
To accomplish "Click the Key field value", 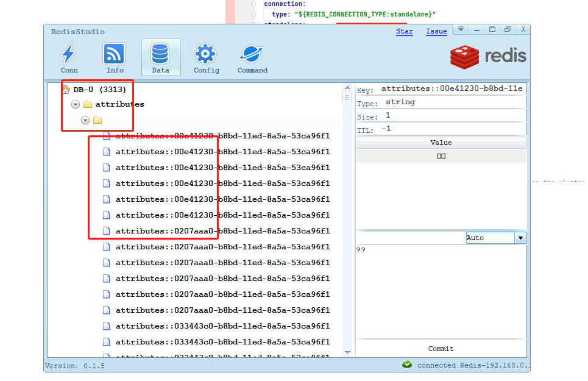I will [x=452, y=88].
